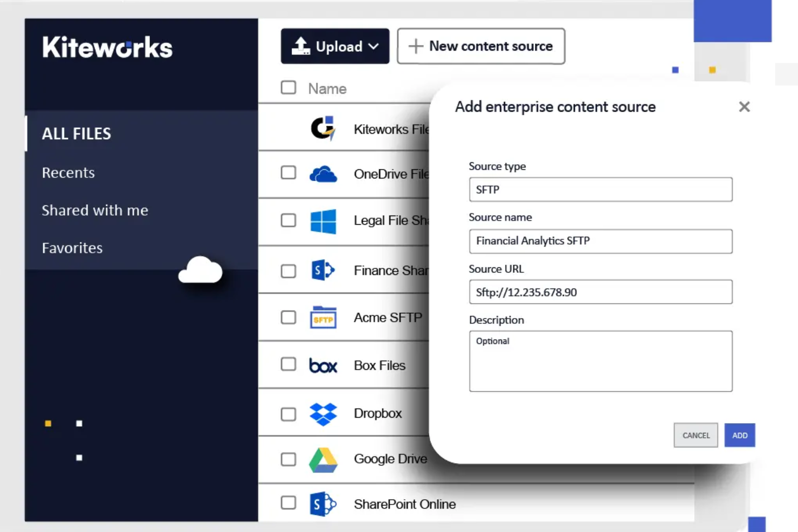Open the Box Files entry

tap(380, 365)
